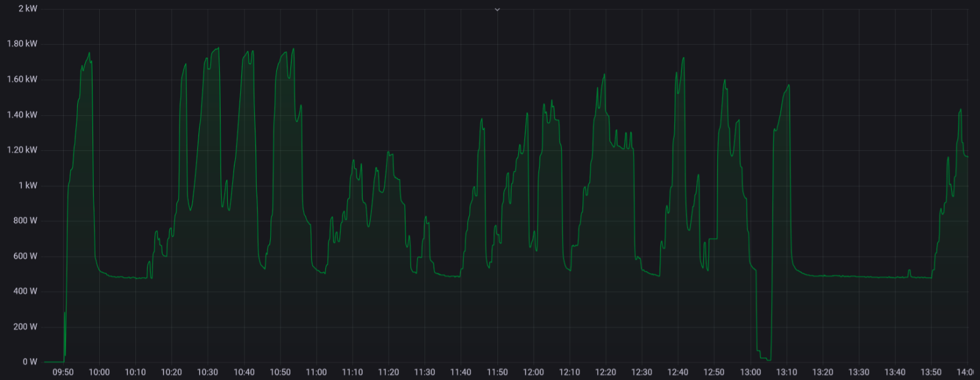
Task: Click the 13:40 time axis label
Action: [x=895, y=372]
